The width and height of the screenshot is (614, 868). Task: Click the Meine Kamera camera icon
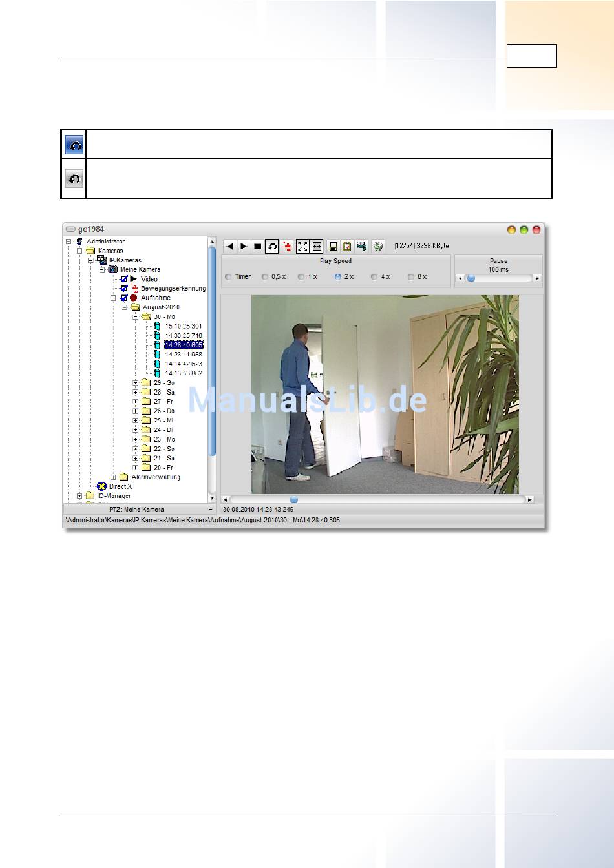[x=112, y=269]
